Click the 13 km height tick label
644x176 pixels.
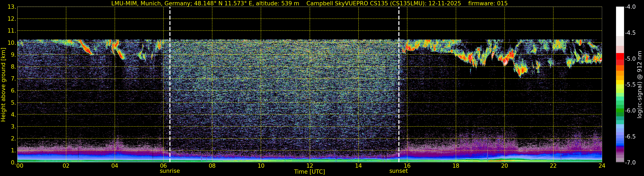[12, 7]
